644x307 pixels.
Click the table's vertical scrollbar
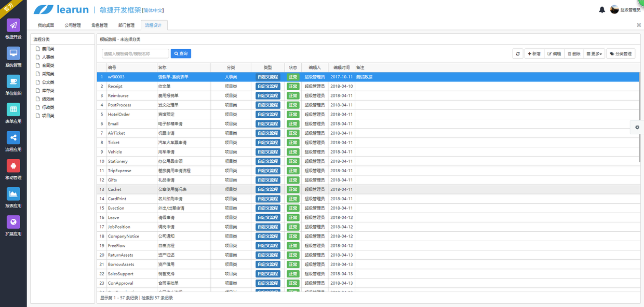(x=639, y=117)
